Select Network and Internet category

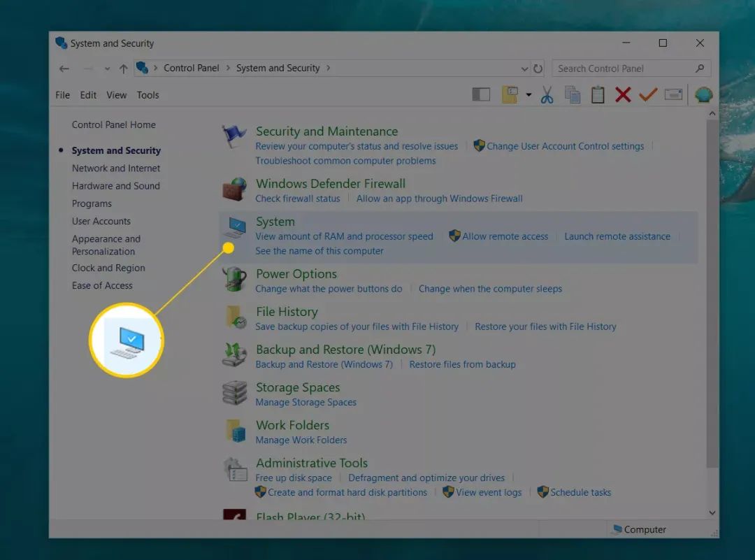(x=116, y=168)
